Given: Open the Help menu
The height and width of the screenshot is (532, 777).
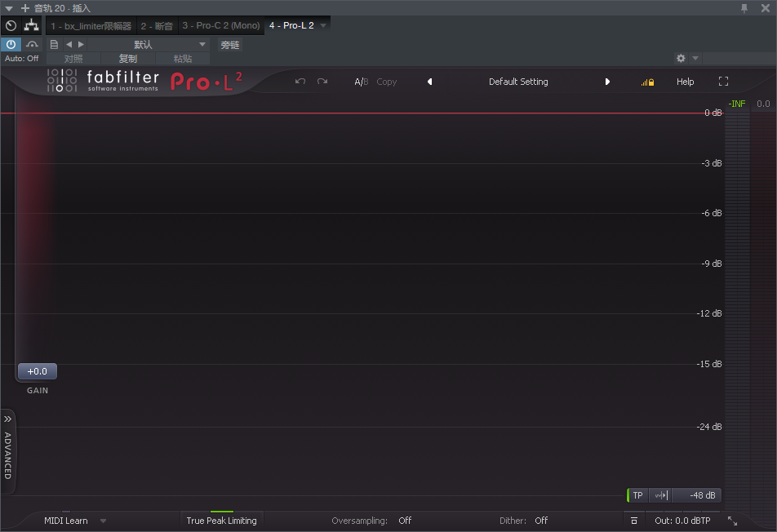Looking at the screenshot, I should 686,82.
